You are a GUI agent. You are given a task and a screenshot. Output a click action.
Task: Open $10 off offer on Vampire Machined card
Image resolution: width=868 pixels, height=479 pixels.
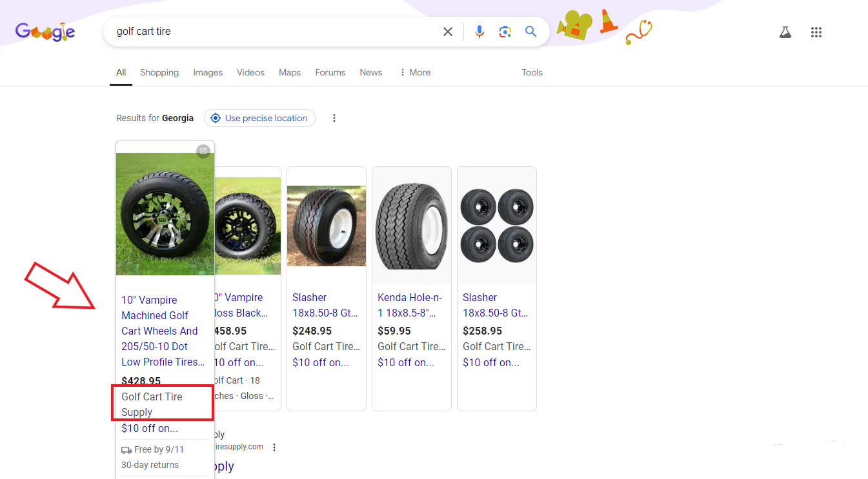click(x=150, y=428)
